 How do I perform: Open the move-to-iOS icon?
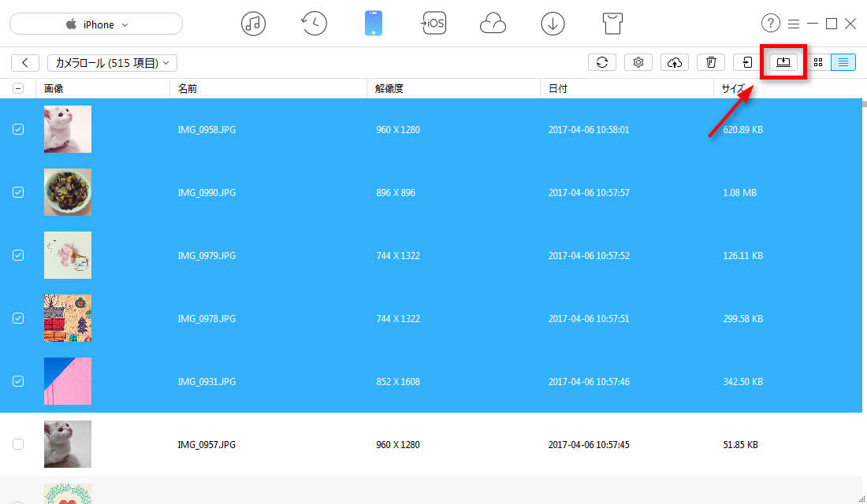[x=433, y=23]
